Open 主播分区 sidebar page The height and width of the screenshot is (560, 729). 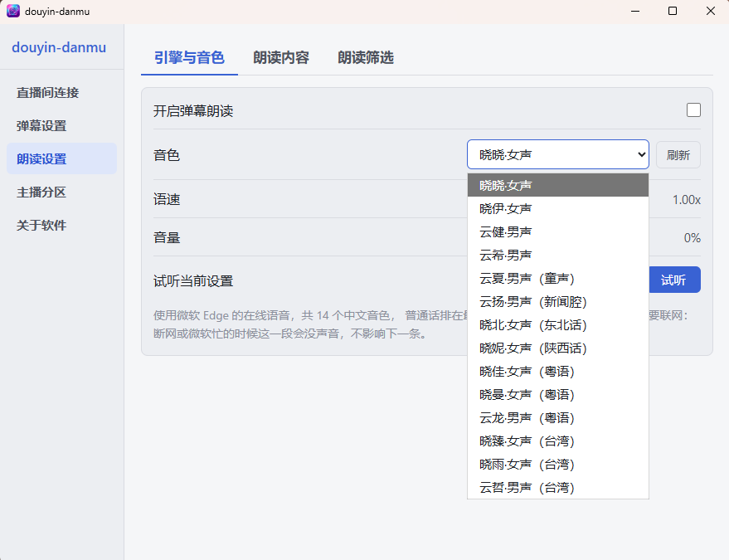click(62, 192)
